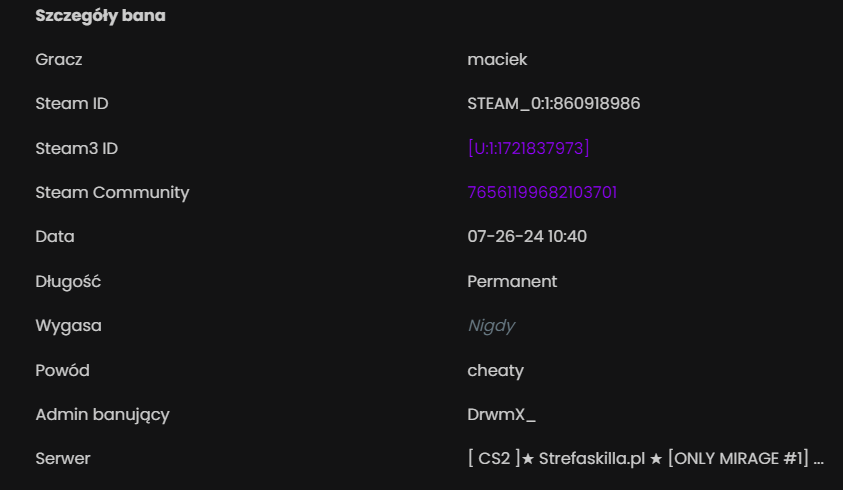Click the Steam Community label
This screenshot has width=843, height=490.
point(112,193)
